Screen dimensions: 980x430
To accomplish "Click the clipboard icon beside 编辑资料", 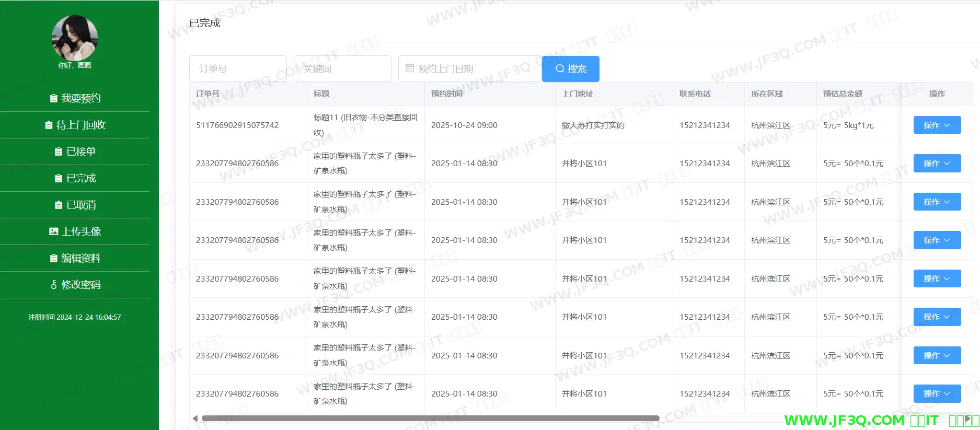I will (x=53, y=258).
